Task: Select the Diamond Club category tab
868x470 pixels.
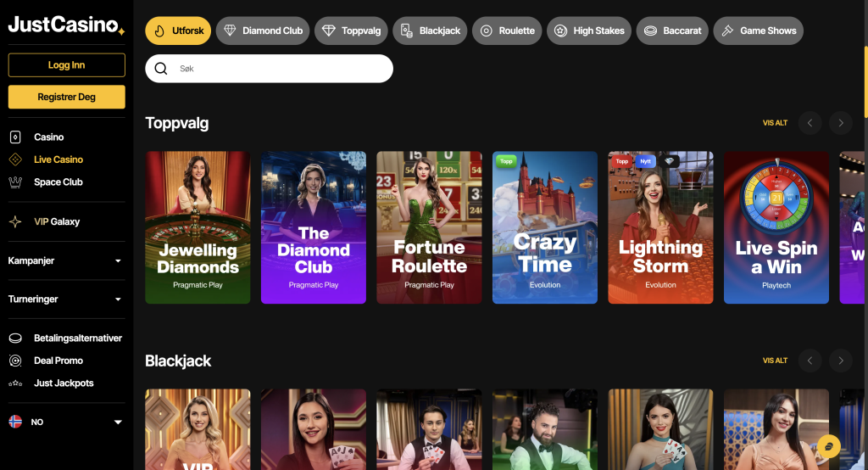Action: coord(263,31)
